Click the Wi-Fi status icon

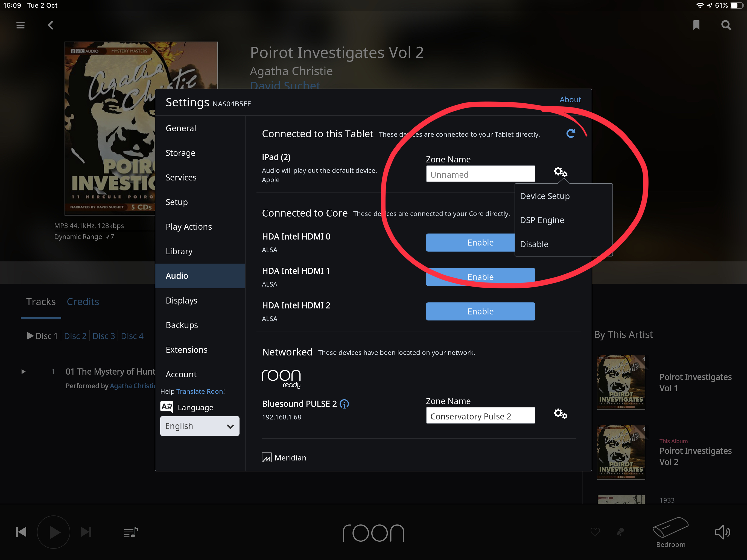(700, 5)
